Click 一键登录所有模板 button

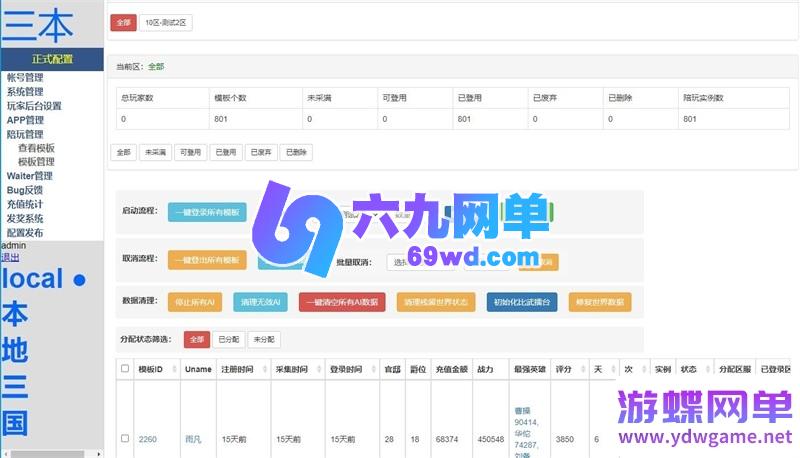click(x=207, y=212)
